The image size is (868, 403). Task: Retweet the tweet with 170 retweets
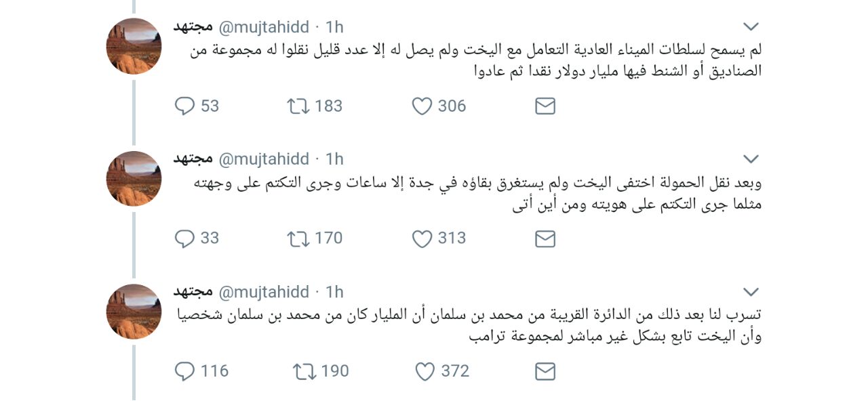click(298, 238)
